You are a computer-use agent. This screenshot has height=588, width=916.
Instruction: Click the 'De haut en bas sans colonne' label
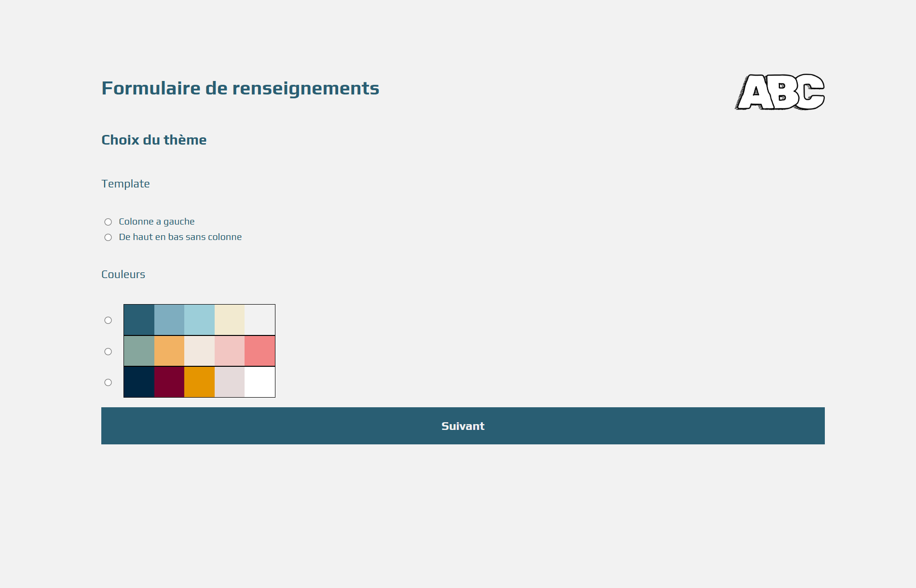coord(180,237)
